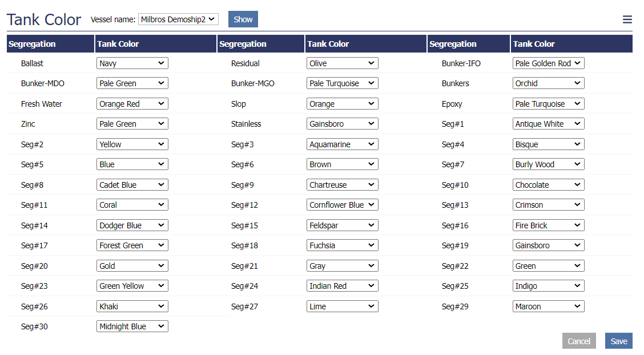Select the Stainless color dropdown
Image resolution: width=644 pixels, height=355 pixels.
pyautogui.click(x=342, y=124)
